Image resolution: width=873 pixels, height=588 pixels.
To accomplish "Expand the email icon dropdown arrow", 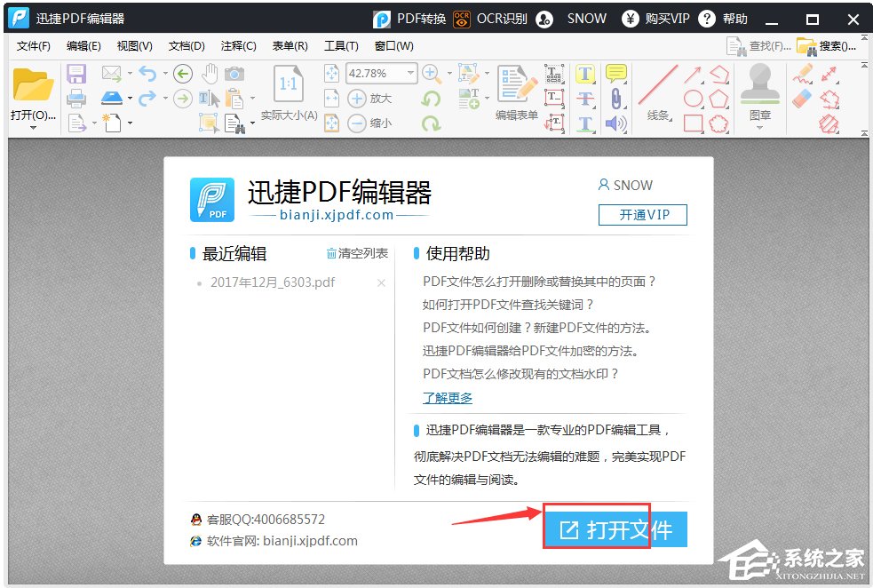I will 130,74.
